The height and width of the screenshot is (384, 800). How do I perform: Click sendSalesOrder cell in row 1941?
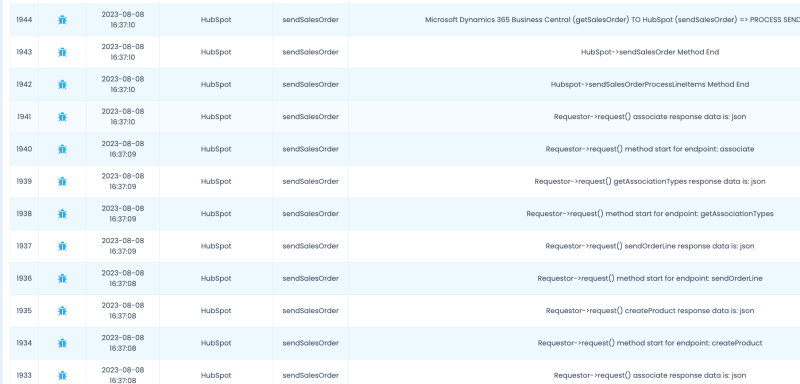(311, 117)
